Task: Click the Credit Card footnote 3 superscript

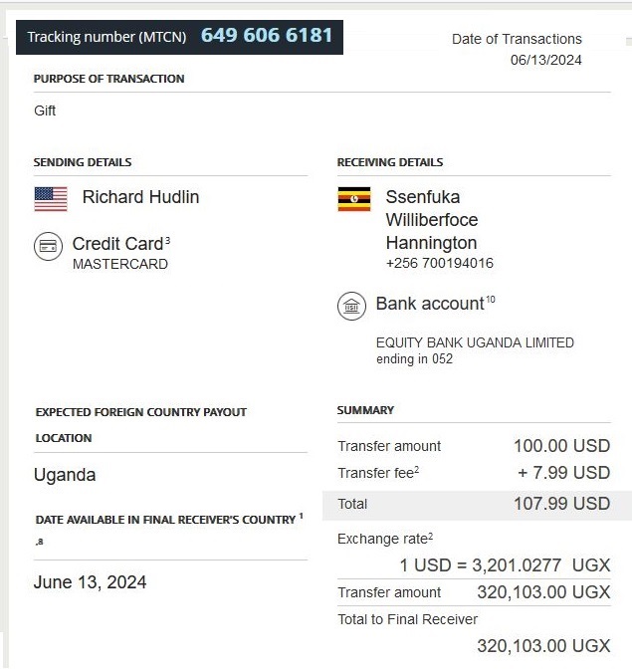Action: point(167,240)
